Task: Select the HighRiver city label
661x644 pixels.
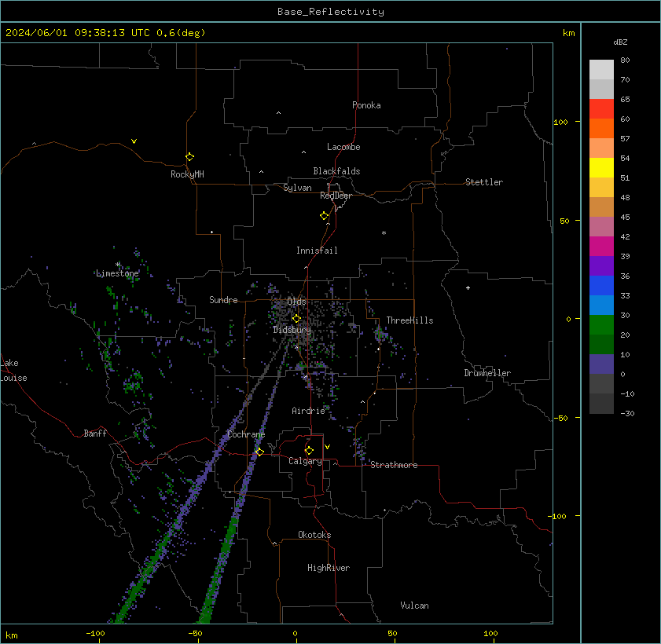Action: tap(329, 568)
